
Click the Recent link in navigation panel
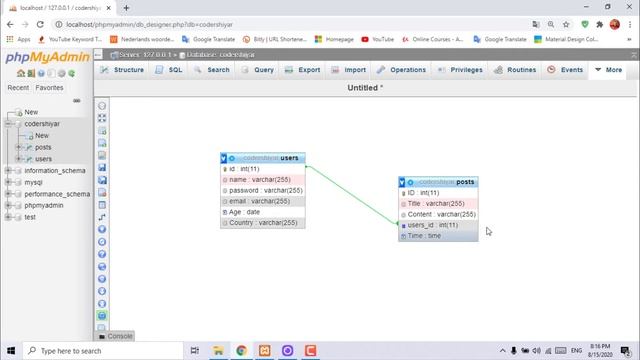point(18,88)
